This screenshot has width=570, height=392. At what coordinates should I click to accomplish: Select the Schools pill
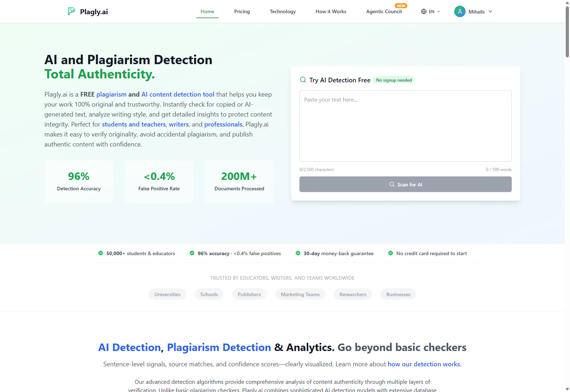point(209,294)
